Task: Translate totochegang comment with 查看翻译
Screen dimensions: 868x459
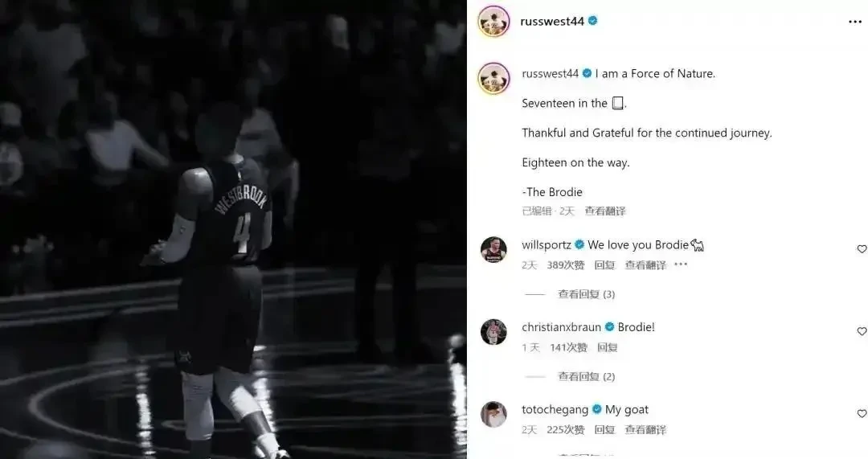Action: [x=645, y=429]
